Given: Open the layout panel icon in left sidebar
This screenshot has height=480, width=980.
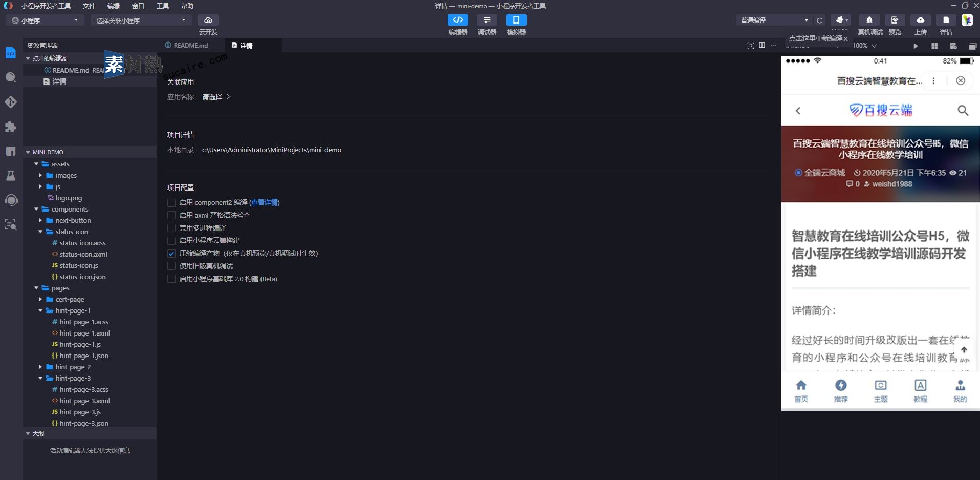Looking at the screenshot, I should coord(11,151).
